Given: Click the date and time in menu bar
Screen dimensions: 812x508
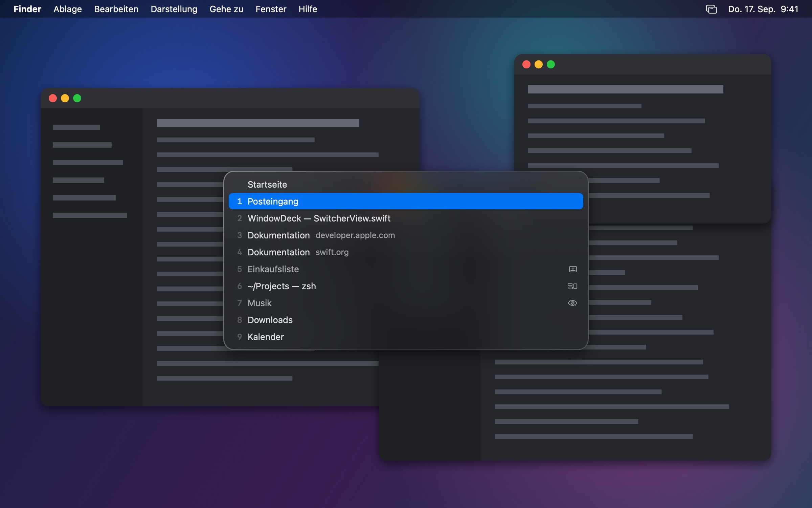Looking at the screenshot, I should 763,9.
